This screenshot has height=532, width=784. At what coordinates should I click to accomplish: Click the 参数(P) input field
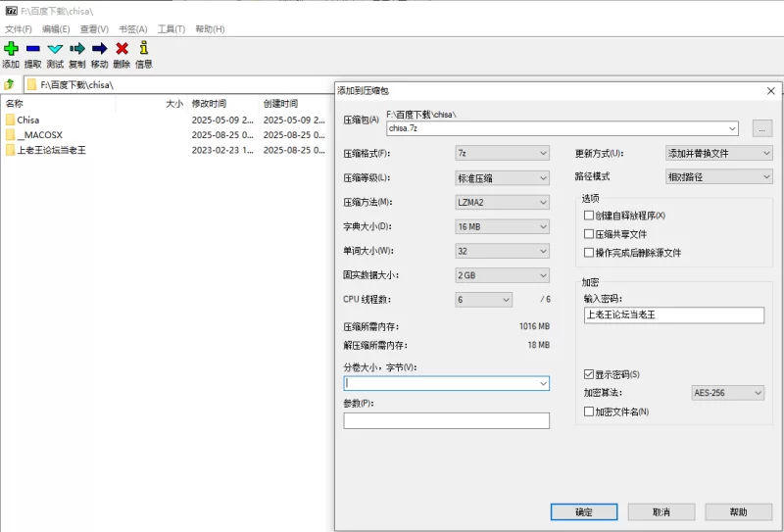point(446,420)
